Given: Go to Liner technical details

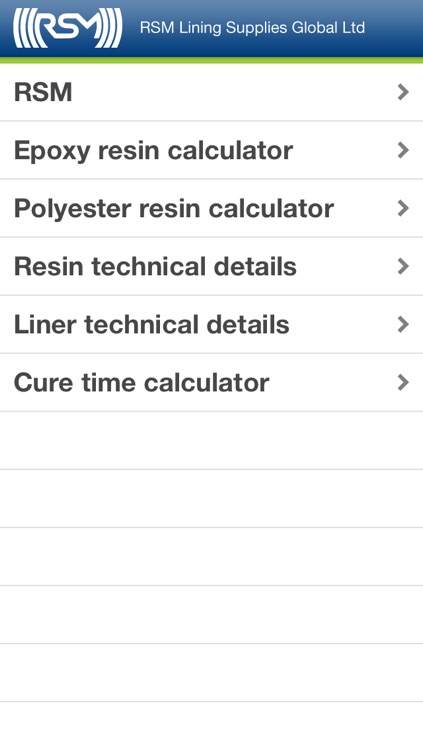Looking at the screenshot, I should point(212,325).
